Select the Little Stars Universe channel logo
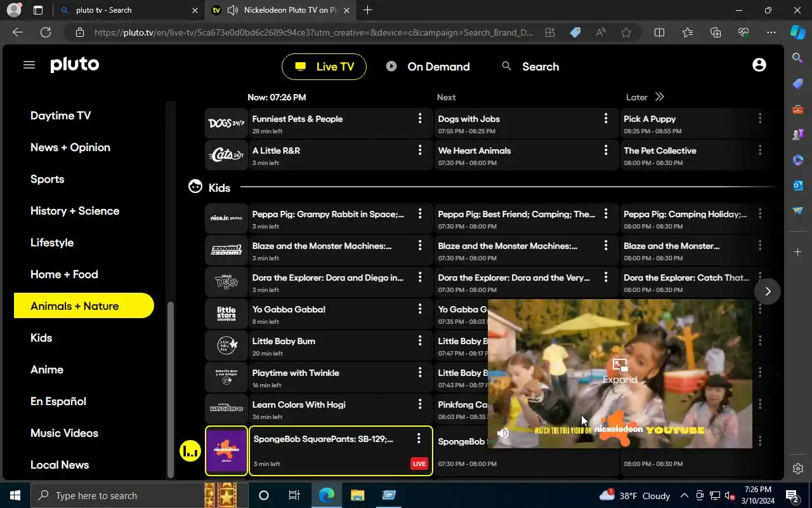This screenshot has height=508, width=812. (x=226, y=314)
